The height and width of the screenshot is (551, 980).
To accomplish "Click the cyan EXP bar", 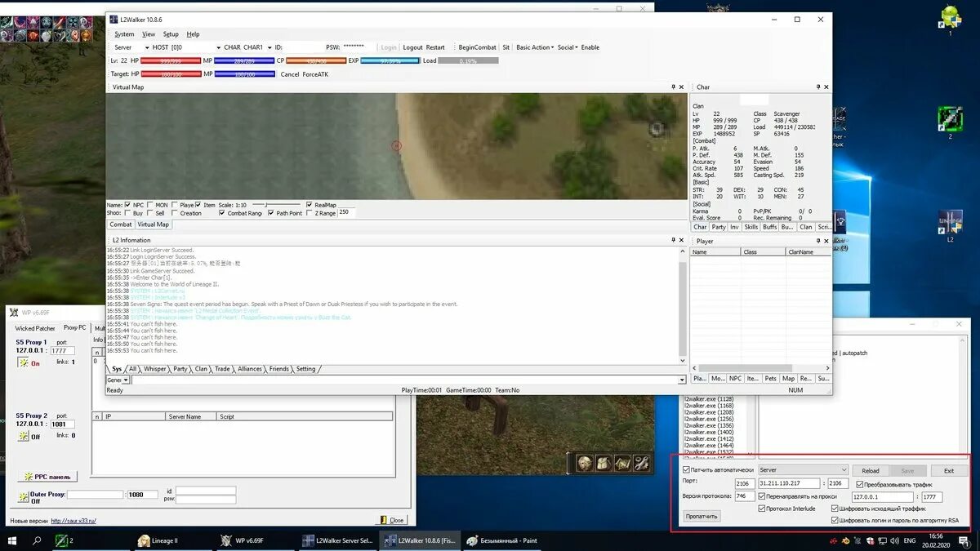I will 390,60.
